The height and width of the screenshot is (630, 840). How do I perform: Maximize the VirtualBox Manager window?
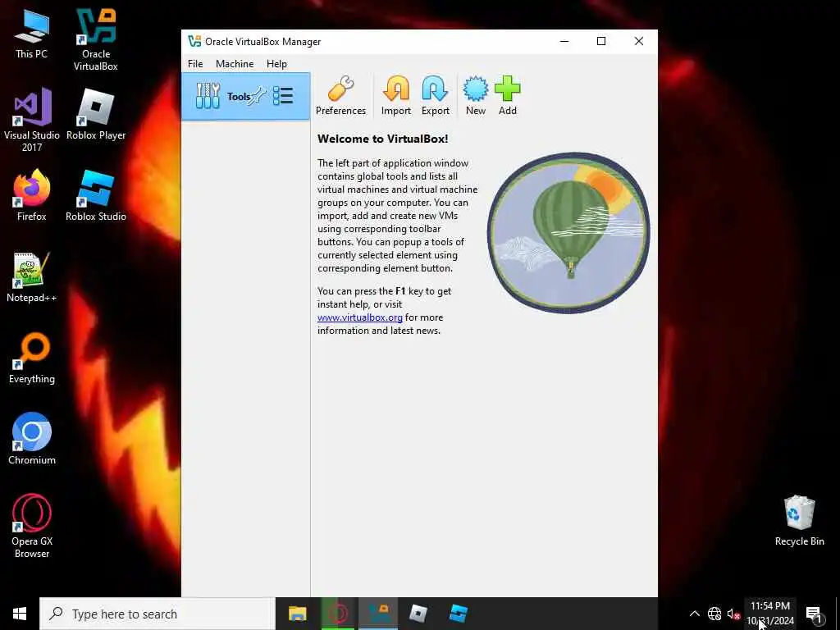(x=601, y=41)
